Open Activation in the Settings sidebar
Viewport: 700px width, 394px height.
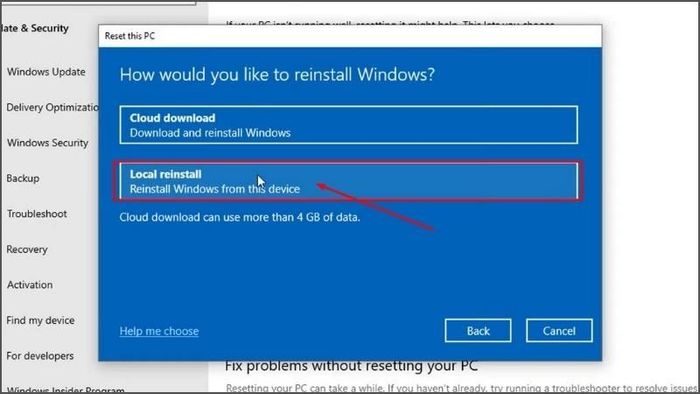29,285
